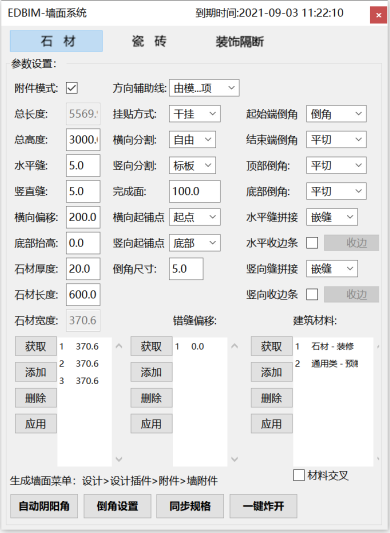Click the 同步规格 button
This screenshot has width=390, height=533.
point(190,506)
